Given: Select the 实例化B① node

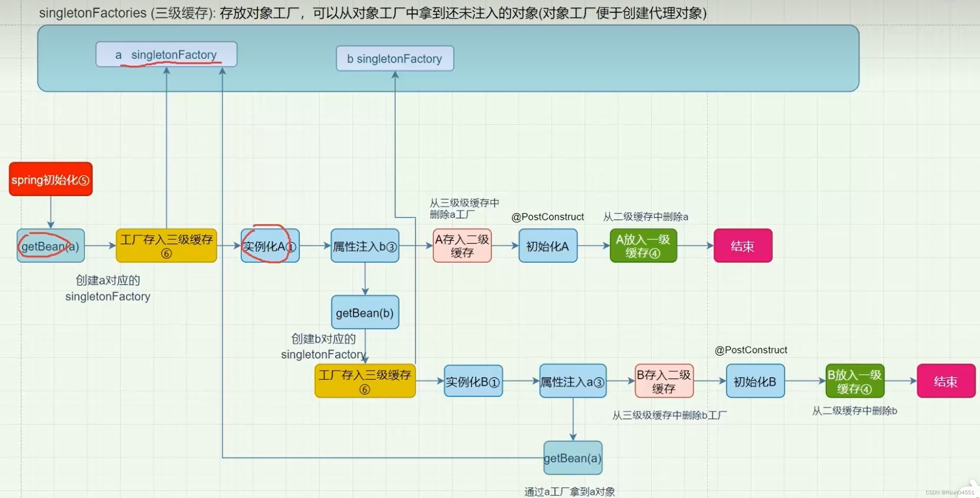Looking at the screenshot, I should [473, 381].
